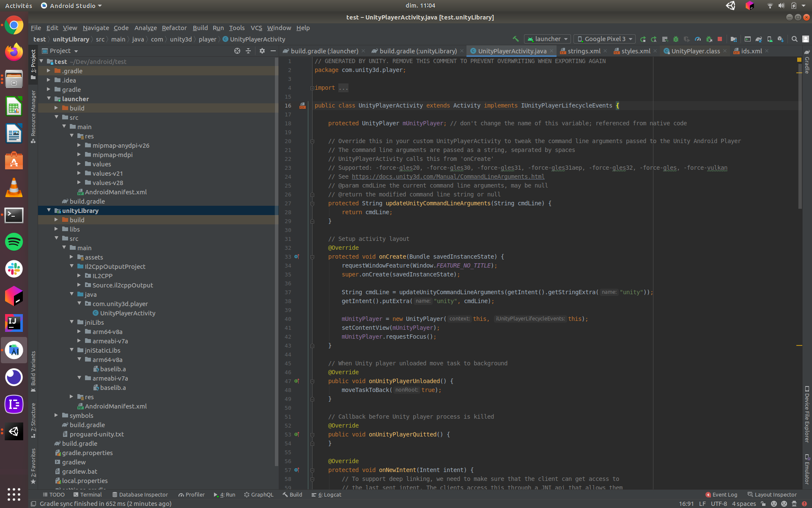Click Select Opened File target icon
The width and height of the screenshot is (812, 508).
click(x=237, y=51)
